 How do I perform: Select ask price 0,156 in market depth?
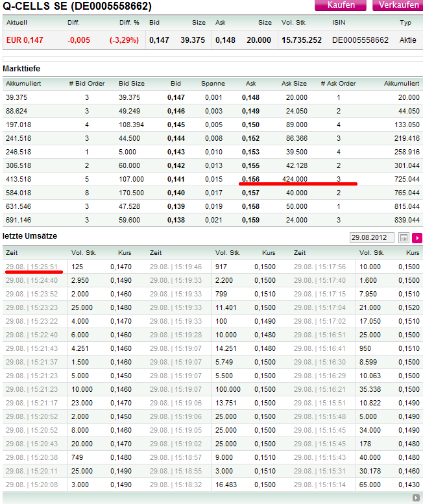point(250,179)
